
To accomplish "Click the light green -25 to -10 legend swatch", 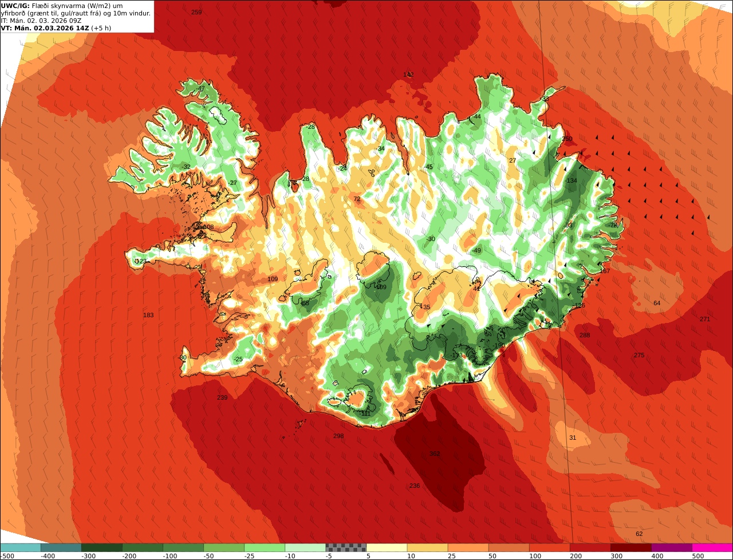I will click(265, 547).
